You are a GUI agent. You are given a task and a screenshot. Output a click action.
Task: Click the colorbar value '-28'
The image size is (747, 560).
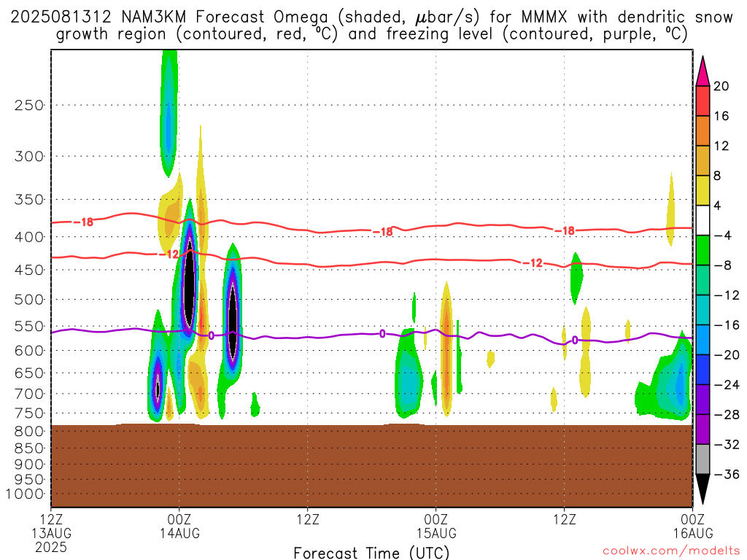pyautogui.click(x=727, y=415)
